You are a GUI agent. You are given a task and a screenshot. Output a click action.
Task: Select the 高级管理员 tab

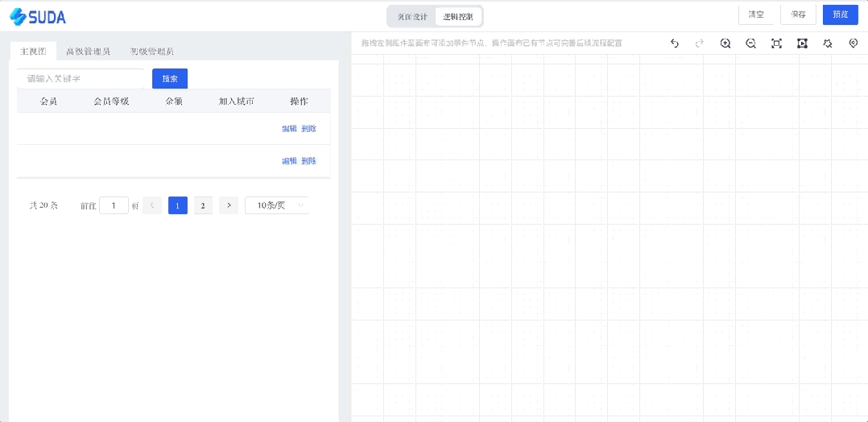pos(88,52)
